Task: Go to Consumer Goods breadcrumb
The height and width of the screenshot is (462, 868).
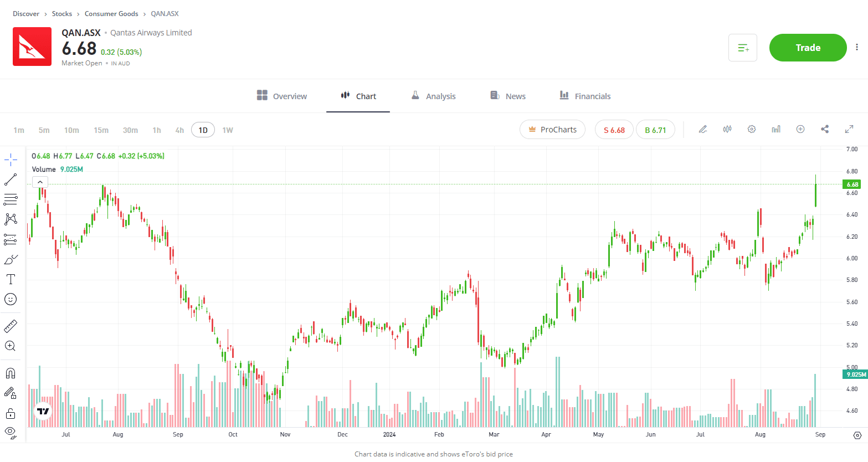Action: [x=111, y=14]
